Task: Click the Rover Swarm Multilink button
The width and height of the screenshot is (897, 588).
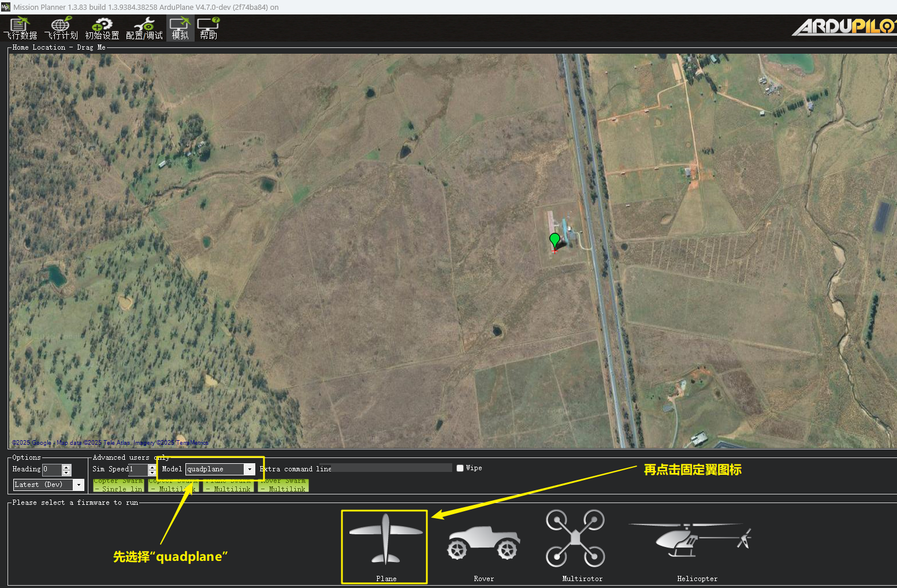Action: [x=283, y=485]
